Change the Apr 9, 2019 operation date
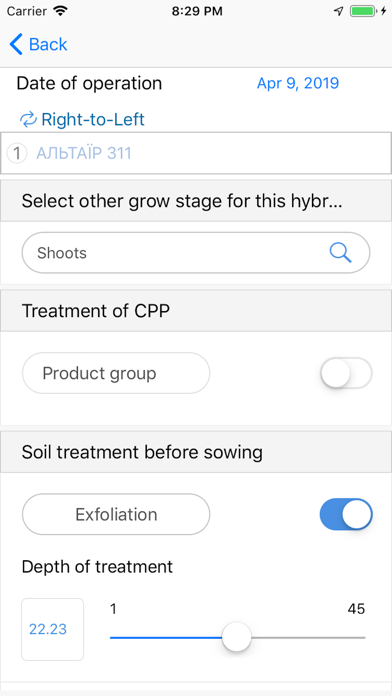The width and height of the screenshot is (392, 696). [x=298, y=83]
